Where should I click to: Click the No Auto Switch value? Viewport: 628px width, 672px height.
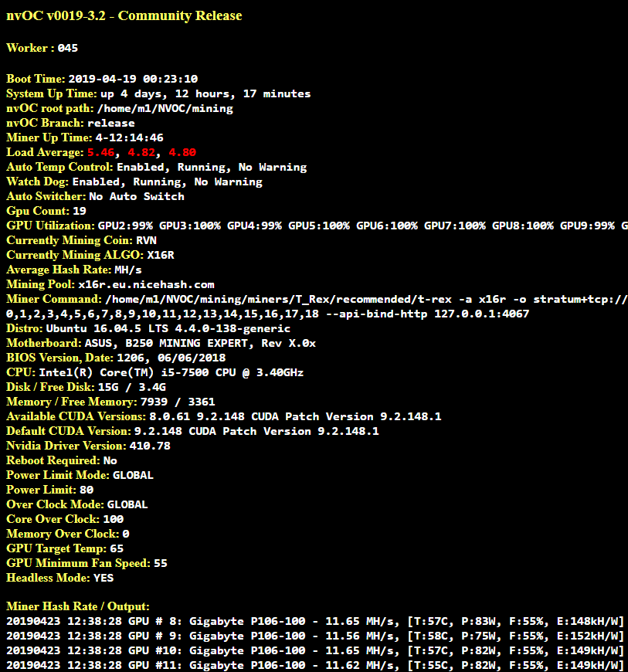(136, 196)
